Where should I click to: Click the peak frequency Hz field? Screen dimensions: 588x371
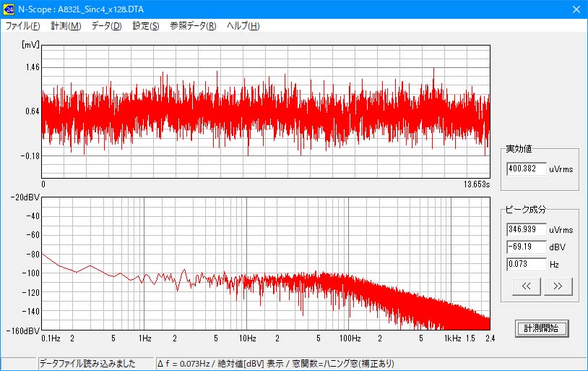(x=526, y=264)
